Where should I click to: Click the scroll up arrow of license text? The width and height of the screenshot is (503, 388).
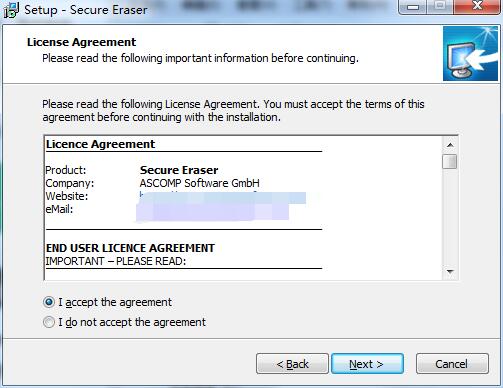[450, 145]
